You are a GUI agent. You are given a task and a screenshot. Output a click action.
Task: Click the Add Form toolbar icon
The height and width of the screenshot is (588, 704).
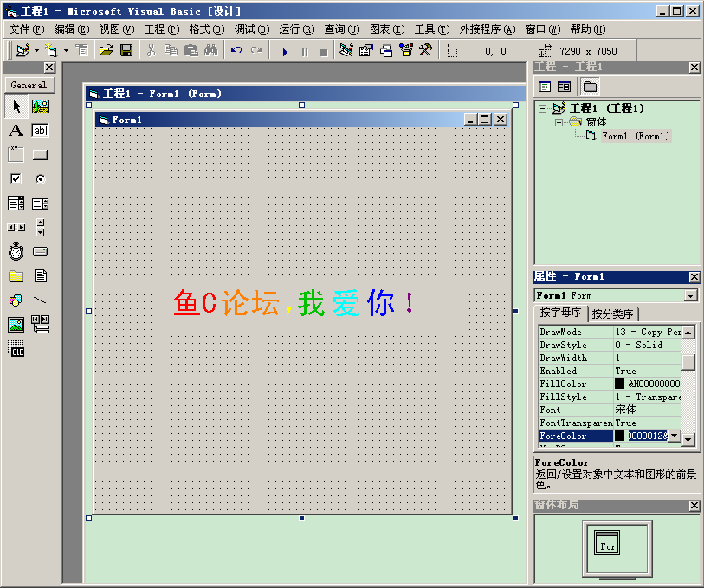click(x=52, y=50)
